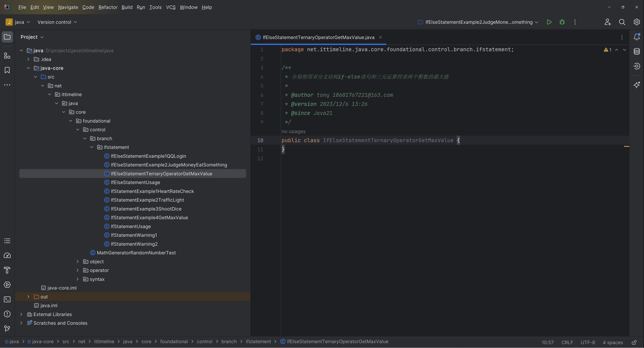This screenshot has width=644, height=348.
Task: Open the Profiler tool window
Action: (x=7, y=256)
